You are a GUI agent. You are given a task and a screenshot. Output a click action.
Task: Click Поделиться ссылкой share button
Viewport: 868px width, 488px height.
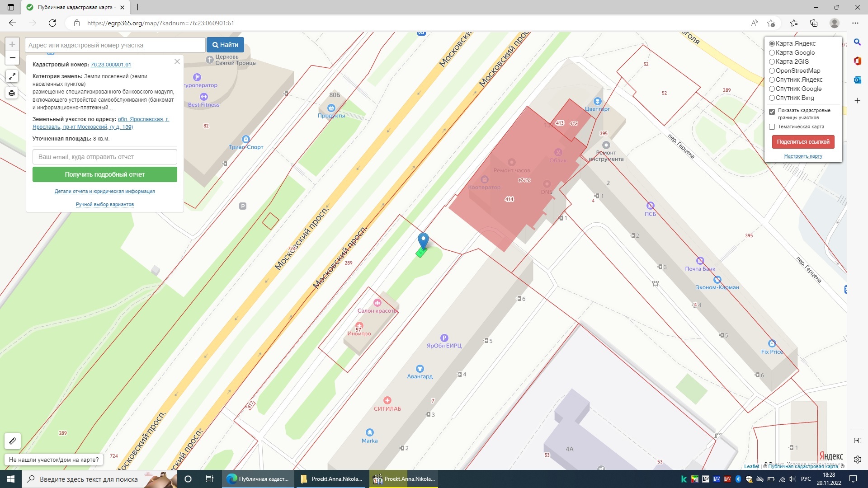(804, 141)
